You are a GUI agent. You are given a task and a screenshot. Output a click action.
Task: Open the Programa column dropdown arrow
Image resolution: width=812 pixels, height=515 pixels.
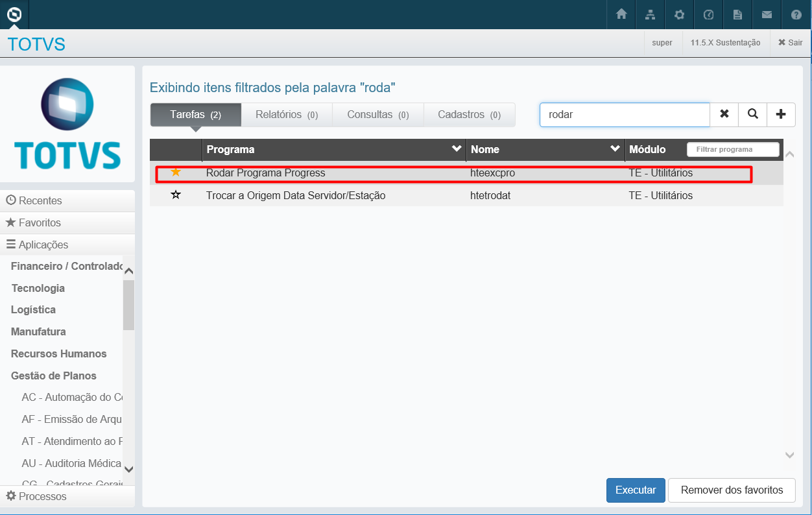pos(457,149)
